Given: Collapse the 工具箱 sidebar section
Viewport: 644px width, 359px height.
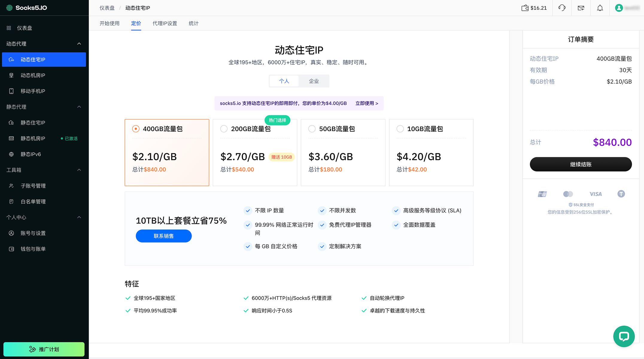Looking at the screenshot, I should tap(79, 170).
